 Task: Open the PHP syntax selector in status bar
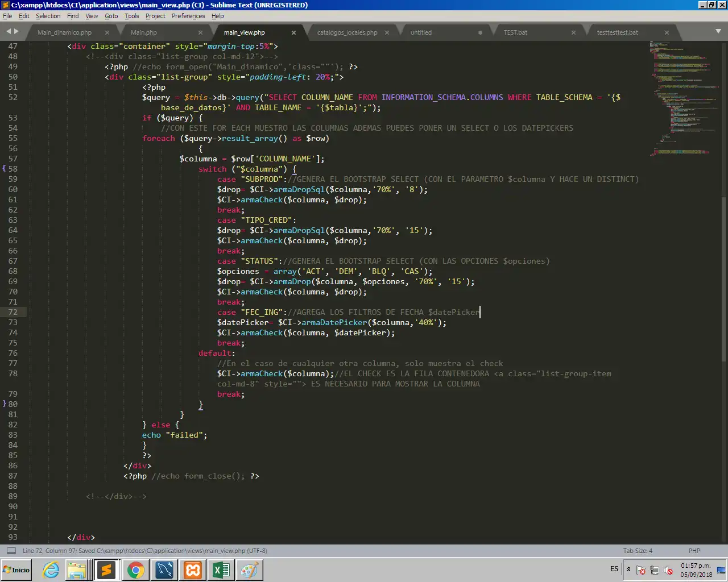[x=694, y=551]
